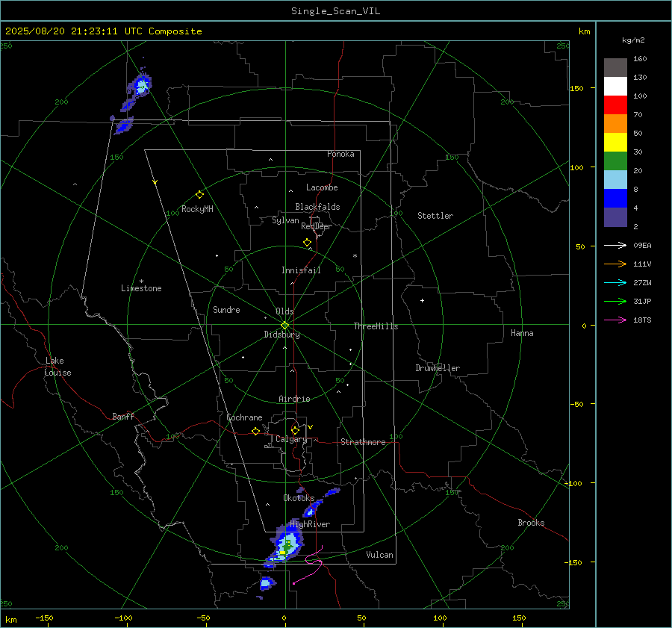Click the blue 4-8 legend color block
This screenshot has height=628, width=672.
pyautogui.click(x=615, y=199)
